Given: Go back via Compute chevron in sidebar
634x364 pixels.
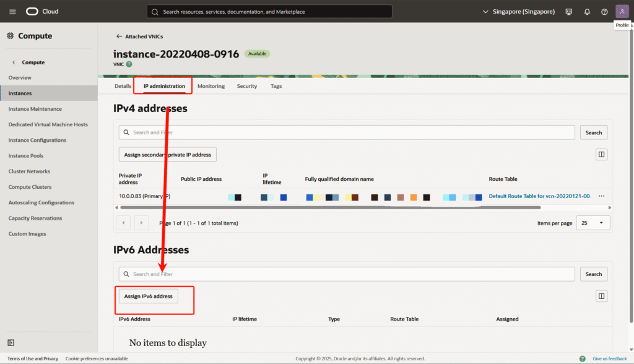Looking at the screenshot, I should pyautogui.click(x=14, y=63).
